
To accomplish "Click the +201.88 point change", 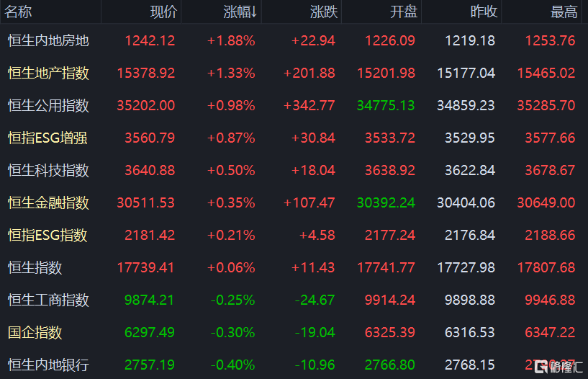I will [309, 73].
